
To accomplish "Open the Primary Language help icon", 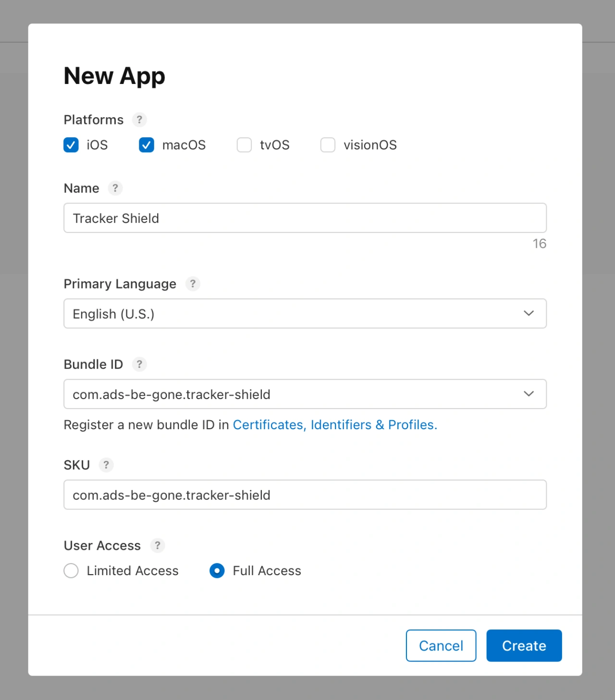I will [x=193, y=284].
